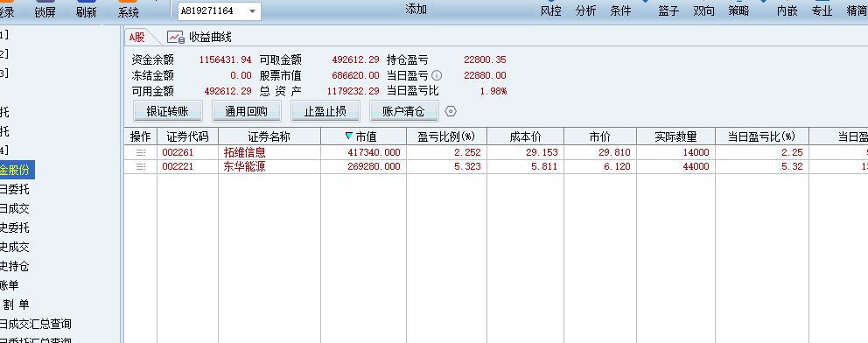Open operation menu icon for 拓维信息 row

(141, 152)
